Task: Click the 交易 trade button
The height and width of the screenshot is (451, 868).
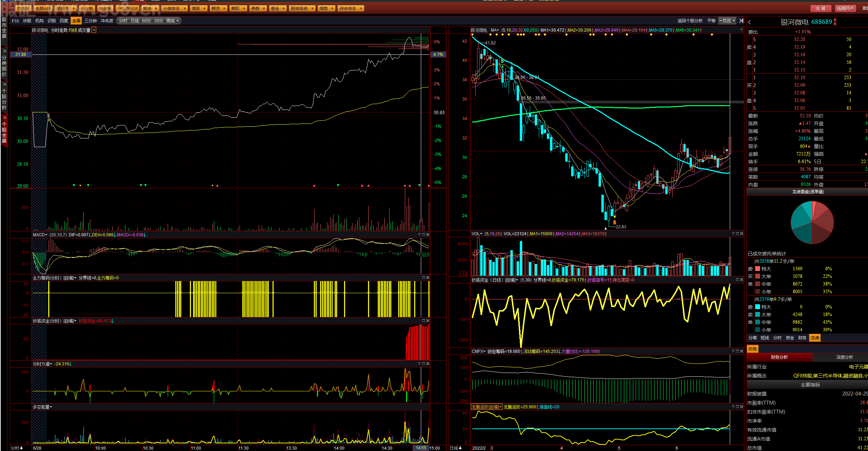Action: 821,8
